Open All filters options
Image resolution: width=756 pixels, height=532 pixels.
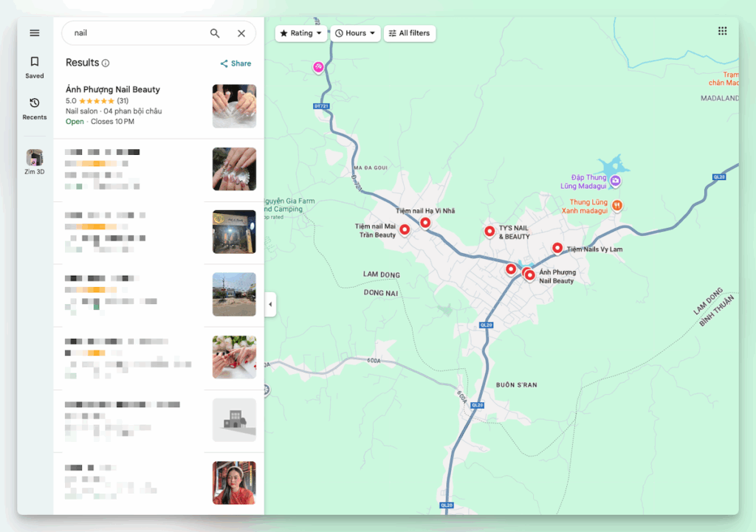point(410,33)
